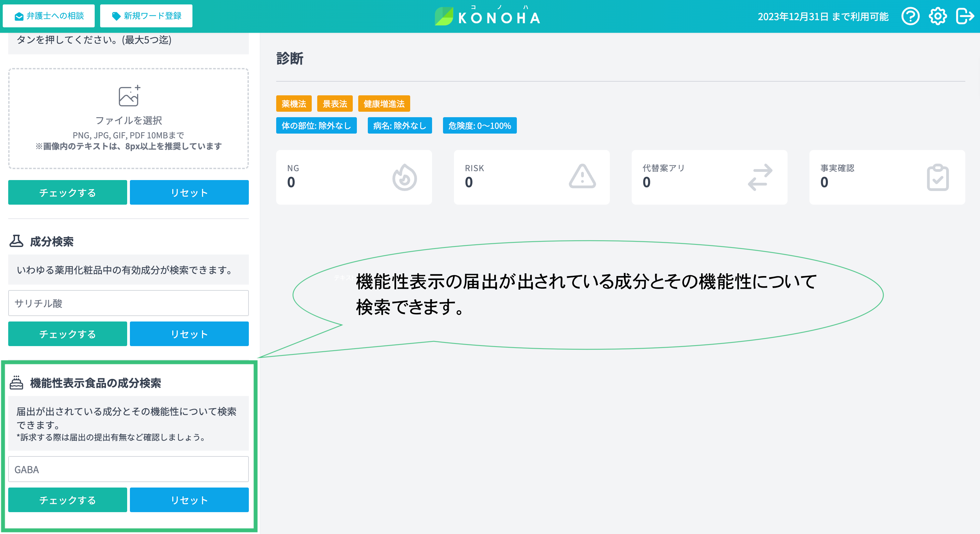Click the logout arrow icon

(965, 16)
